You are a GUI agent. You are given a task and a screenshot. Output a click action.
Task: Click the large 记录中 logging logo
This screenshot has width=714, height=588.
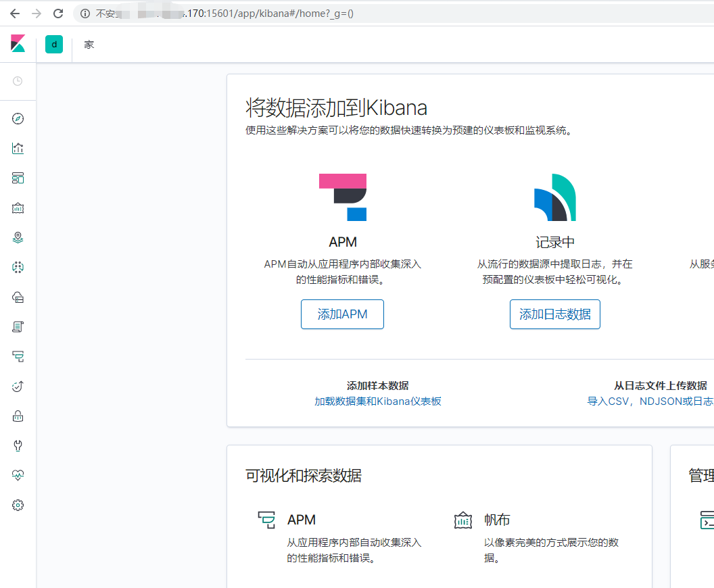554,197
